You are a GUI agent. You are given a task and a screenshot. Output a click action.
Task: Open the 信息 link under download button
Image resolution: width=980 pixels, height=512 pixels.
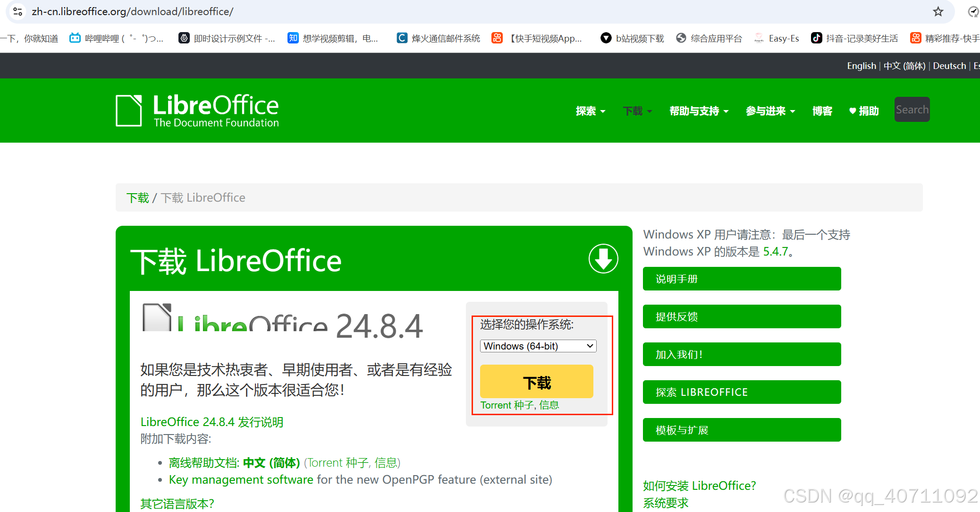pos(549,405)
